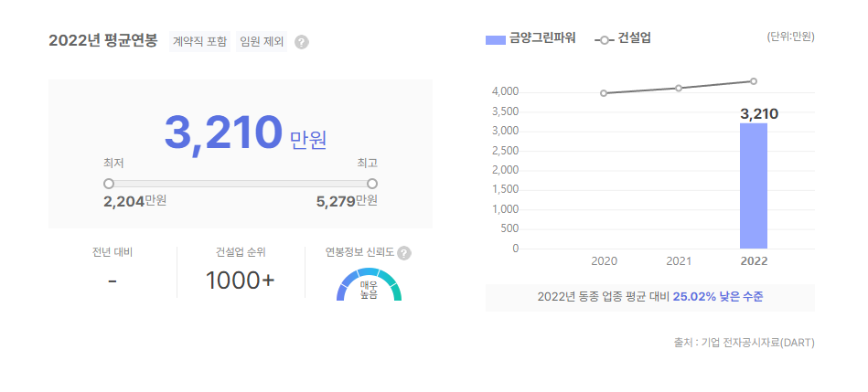Click help icon next to 임원 제외

click(301, 42)
